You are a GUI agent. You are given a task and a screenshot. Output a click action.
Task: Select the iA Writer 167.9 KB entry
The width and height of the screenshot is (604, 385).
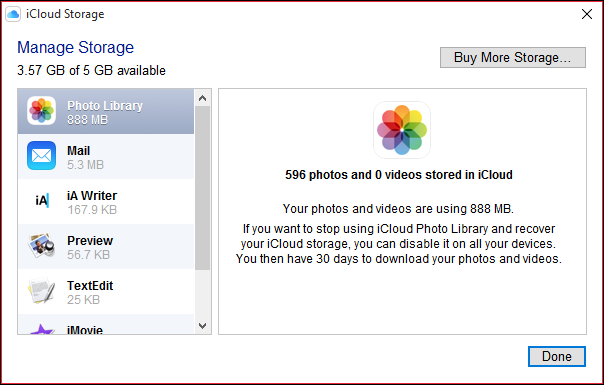pyautogui.click(x=106, y=202)
